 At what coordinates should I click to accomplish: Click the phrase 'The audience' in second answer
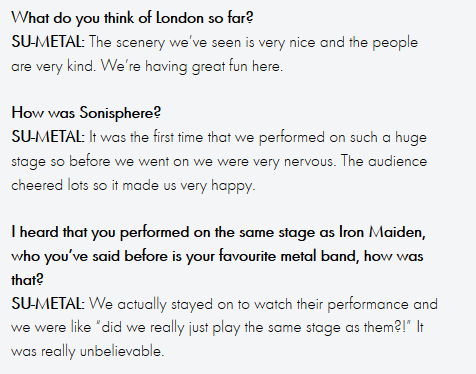(384, 161)
